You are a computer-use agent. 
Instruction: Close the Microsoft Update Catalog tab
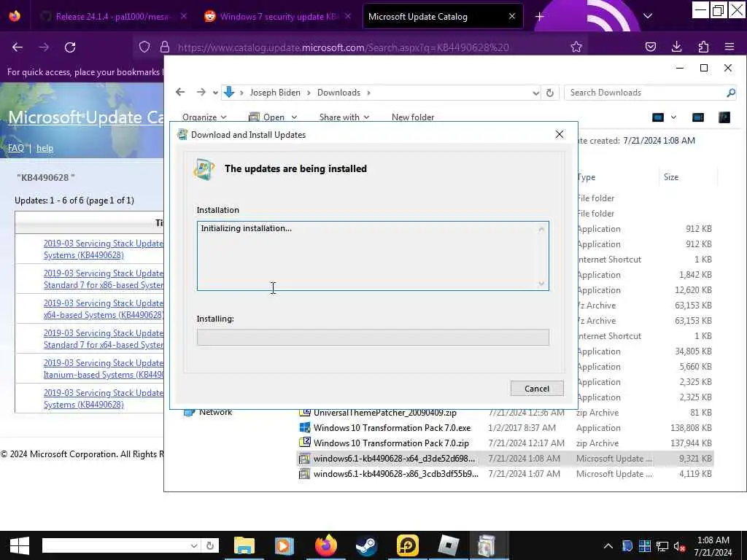click(x=512, y=16)
